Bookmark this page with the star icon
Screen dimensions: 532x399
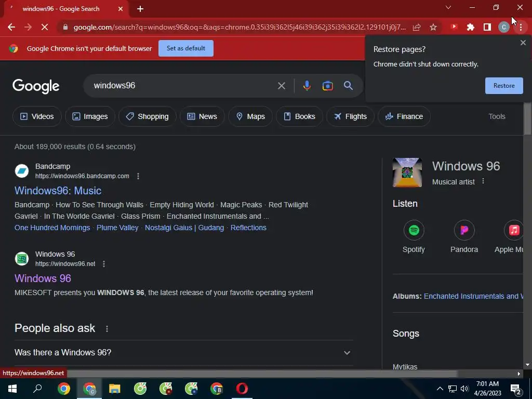click(x=433, y=27)
